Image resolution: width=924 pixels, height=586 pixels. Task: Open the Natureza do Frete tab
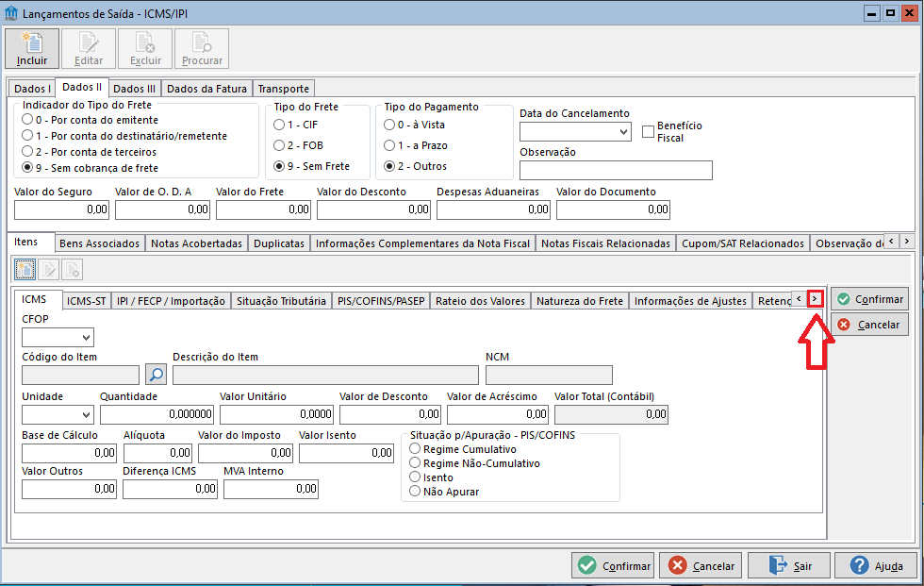(x=580, y=301)
